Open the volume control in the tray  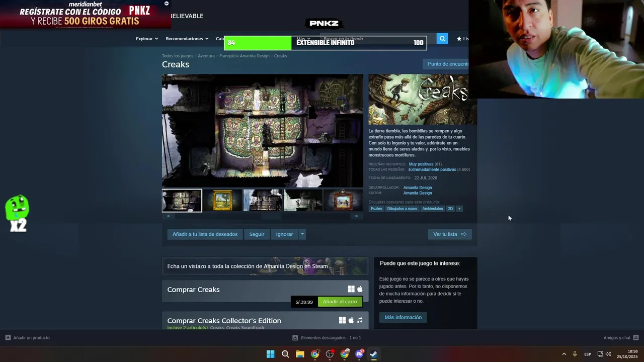click(608, 354)
